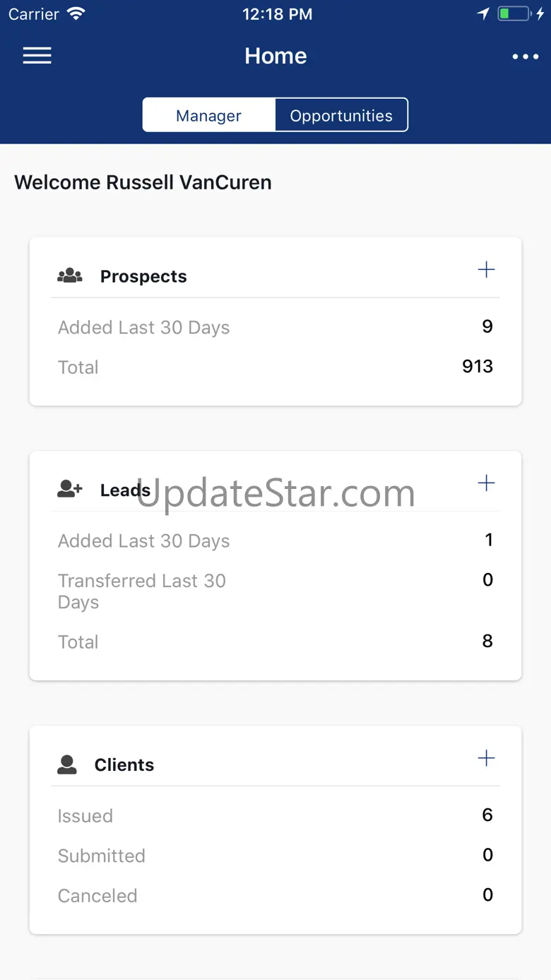Viewport: 551px width, 980px height.
Task: Open the hamburger navigation menu
Action: [x=37, y=56]
